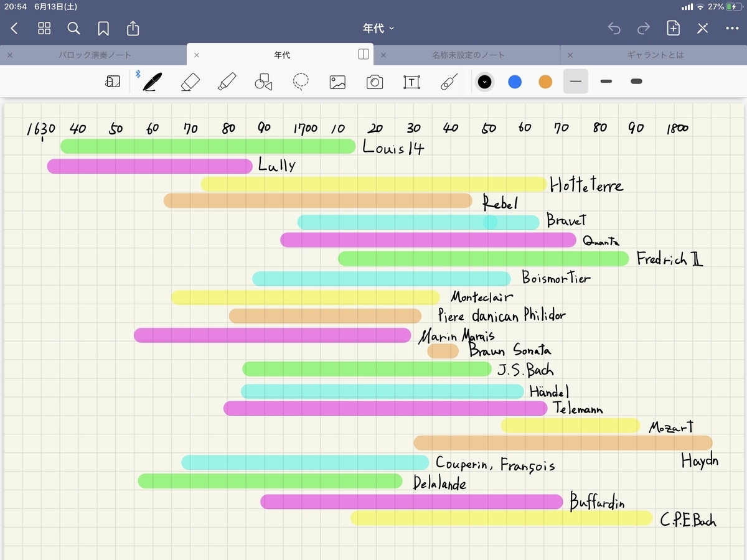Choose the image insert tool

coord(337,82)
